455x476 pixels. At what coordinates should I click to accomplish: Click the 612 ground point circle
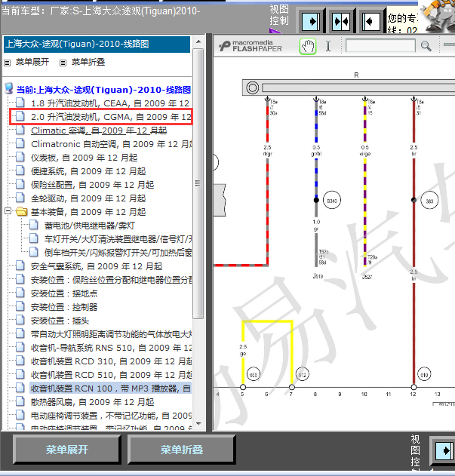[x=302, y=375]
